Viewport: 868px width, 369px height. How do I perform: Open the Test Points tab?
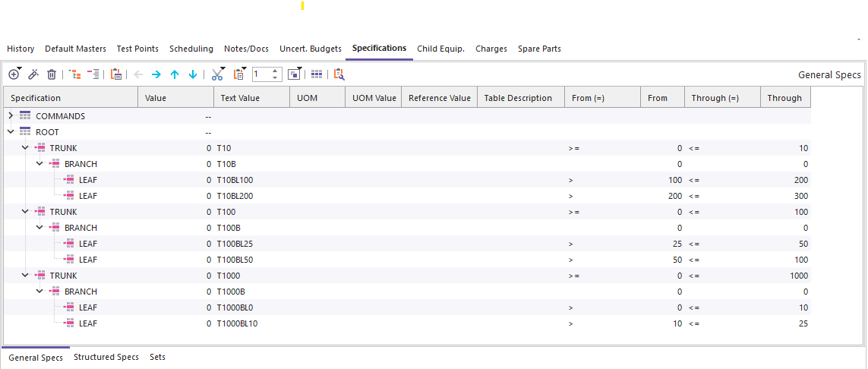click(137, 49)
